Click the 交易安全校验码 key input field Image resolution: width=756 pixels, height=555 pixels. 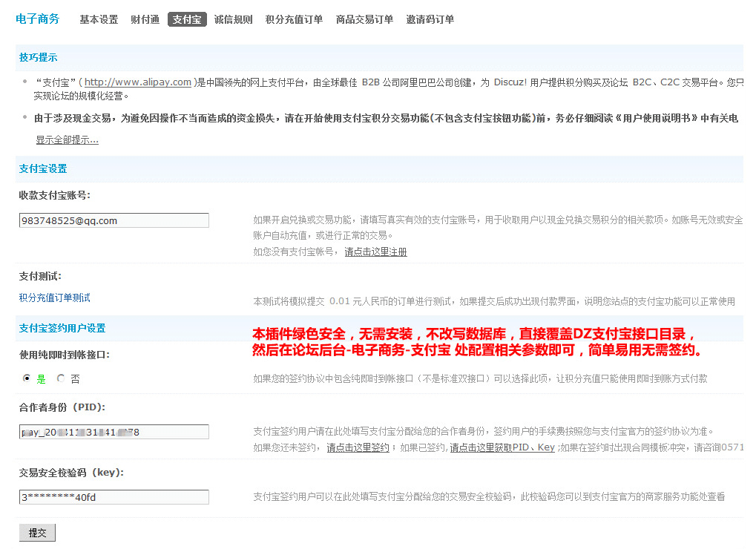pos(114,497)
